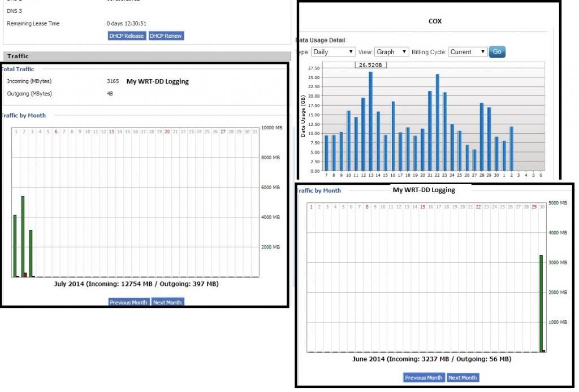
Task: Click Next Month under the June 2014 graph
Action: 462,377
